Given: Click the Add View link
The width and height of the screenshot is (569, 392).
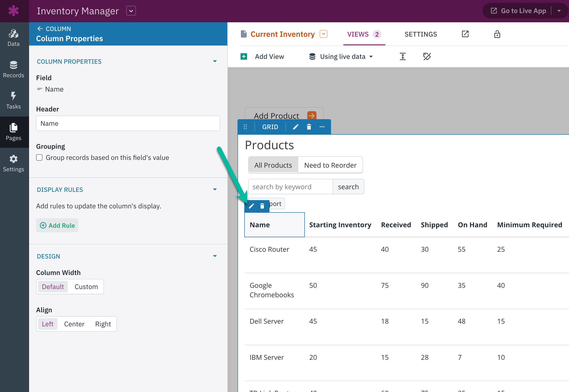Looking at the screenshot, I should (269, 56).
